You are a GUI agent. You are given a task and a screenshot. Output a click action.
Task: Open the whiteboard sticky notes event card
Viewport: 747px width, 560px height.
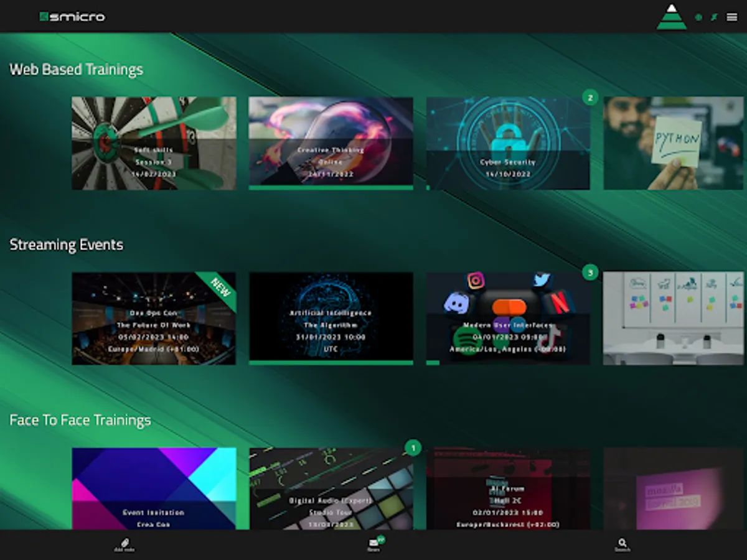(x=674, y=319)
